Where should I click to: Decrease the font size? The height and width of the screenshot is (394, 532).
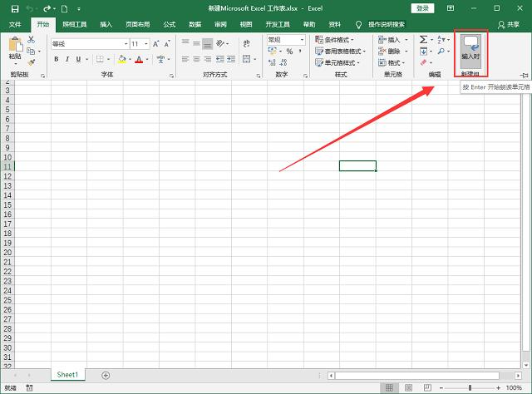click(167, 44)
